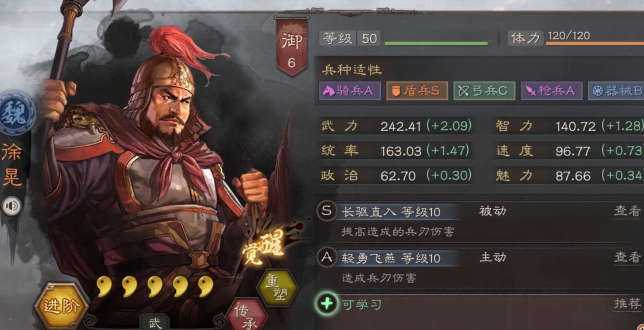The width and height of the screenshot is (644, 330).
Task: Open the 传承 inheritance icon
Action: 247,315
